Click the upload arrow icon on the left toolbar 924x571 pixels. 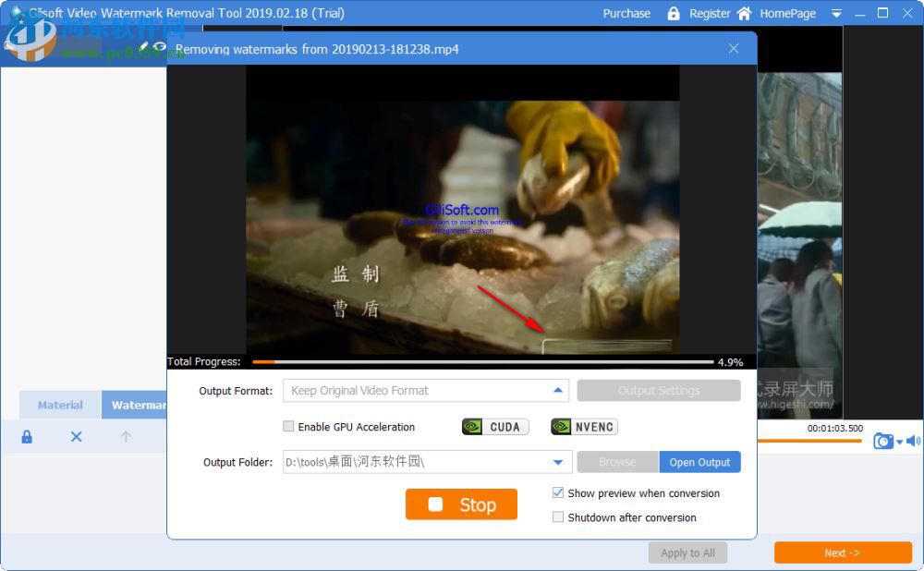126,436
